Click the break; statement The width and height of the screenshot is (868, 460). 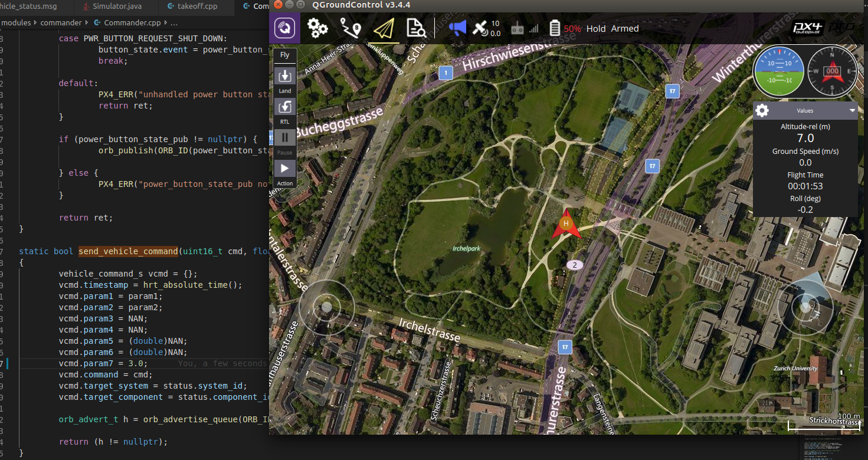pos(113,61)
